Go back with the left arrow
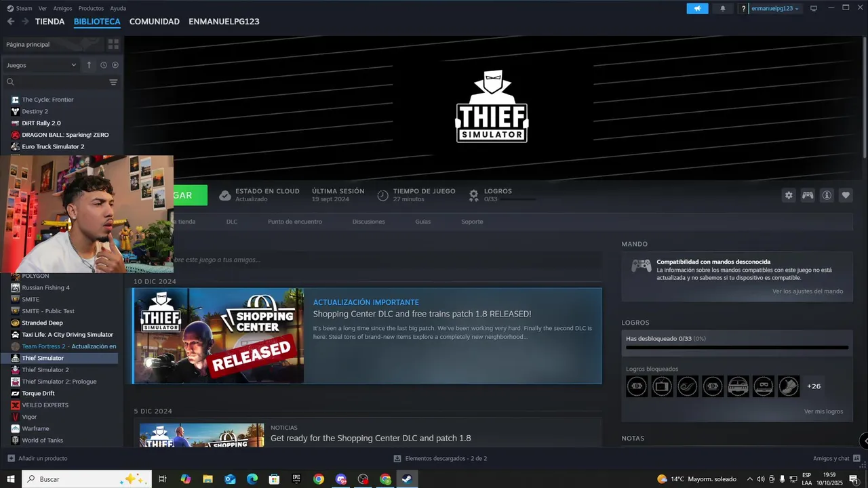 [x=10, y=22]
